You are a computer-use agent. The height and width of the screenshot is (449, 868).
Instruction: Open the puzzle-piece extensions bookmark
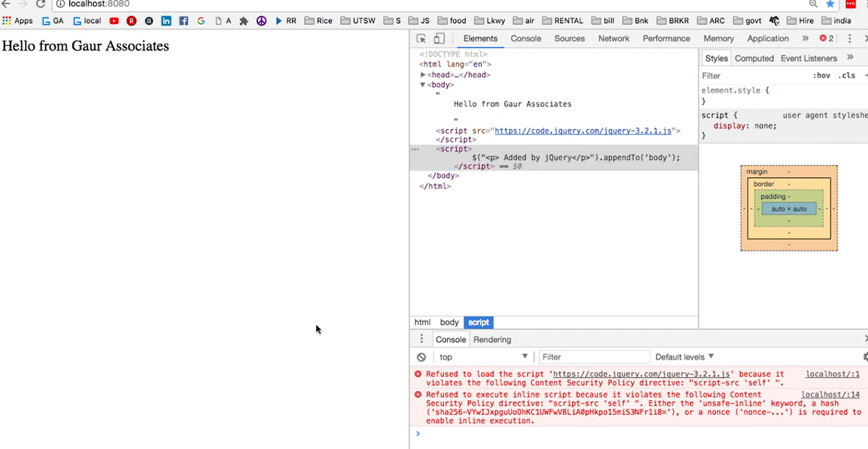point(244,21)
